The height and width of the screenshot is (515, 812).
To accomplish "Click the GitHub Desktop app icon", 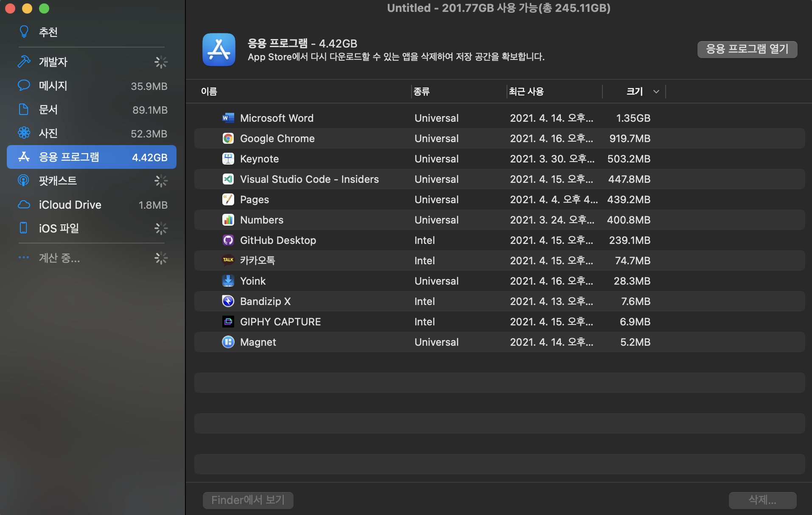I will (228, 240).
